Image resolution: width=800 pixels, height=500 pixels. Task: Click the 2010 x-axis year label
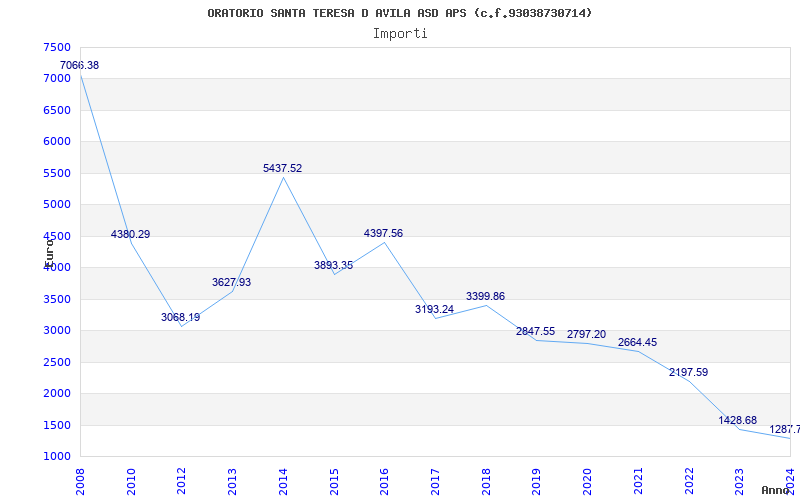(x=131, y=481)
